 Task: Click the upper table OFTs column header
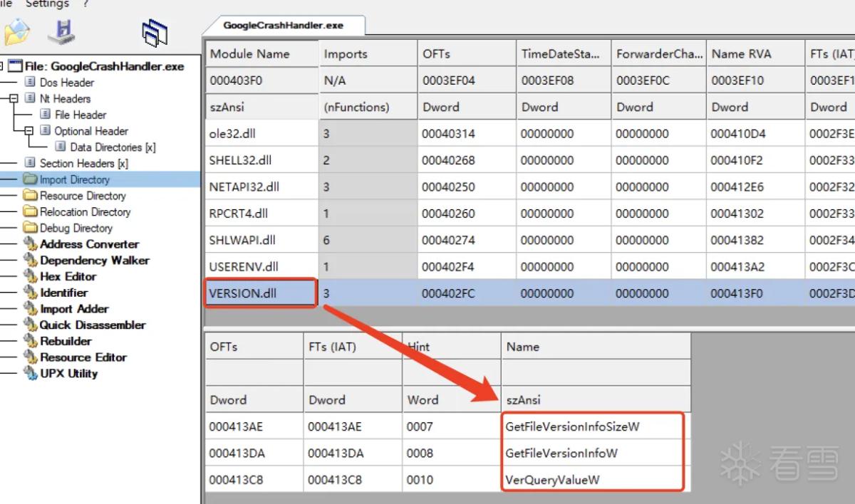point(467,54)
